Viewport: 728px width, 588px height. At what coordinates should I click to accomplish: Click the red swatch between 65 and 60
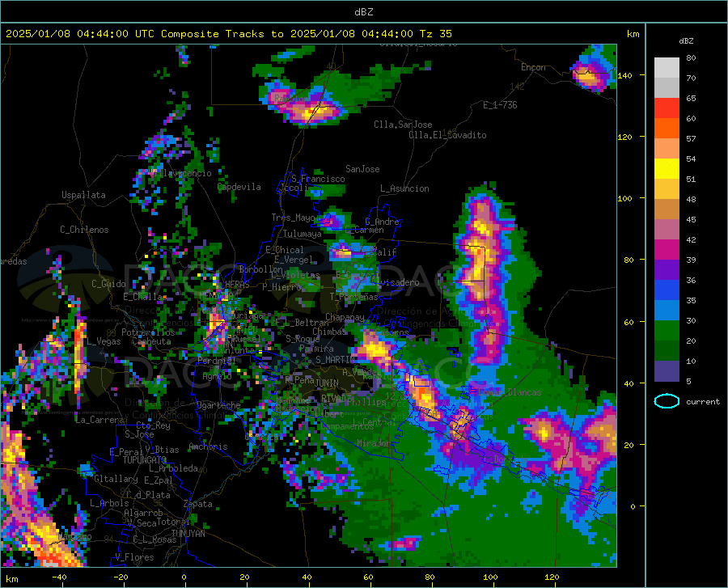(667, 108)
